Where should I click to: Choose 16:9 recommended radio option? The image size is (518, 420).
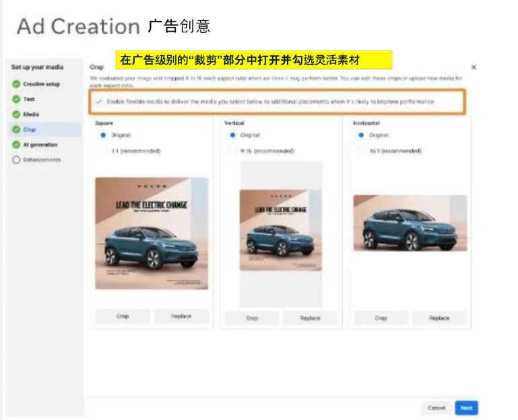(x=361, y=151)
